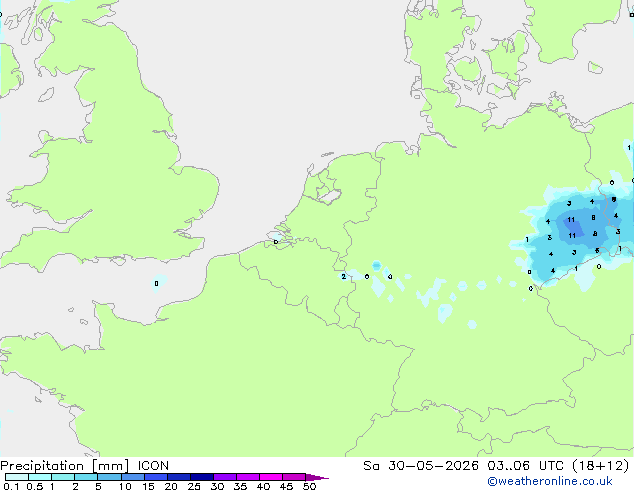Pick the 40 mm magenta legend box
This screenshot has width=634, height=490.
click(x=271, y=477)
